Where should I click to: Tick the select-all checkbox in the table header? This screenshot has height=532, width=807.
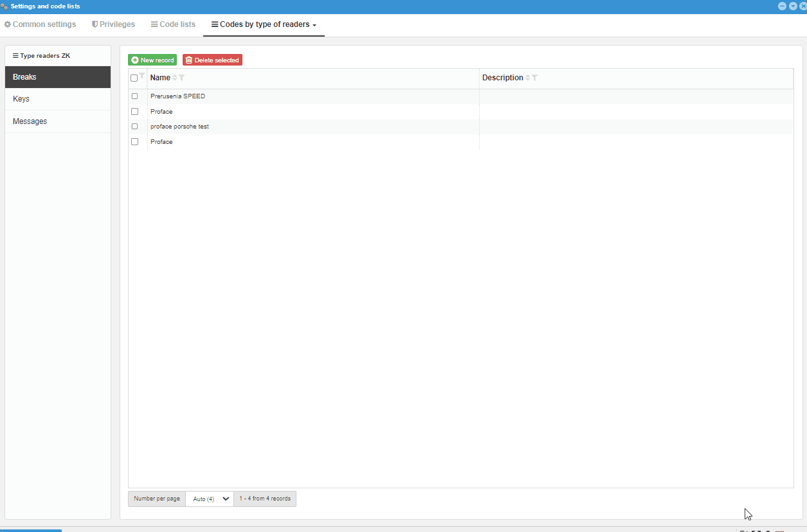tap(134, 78)
